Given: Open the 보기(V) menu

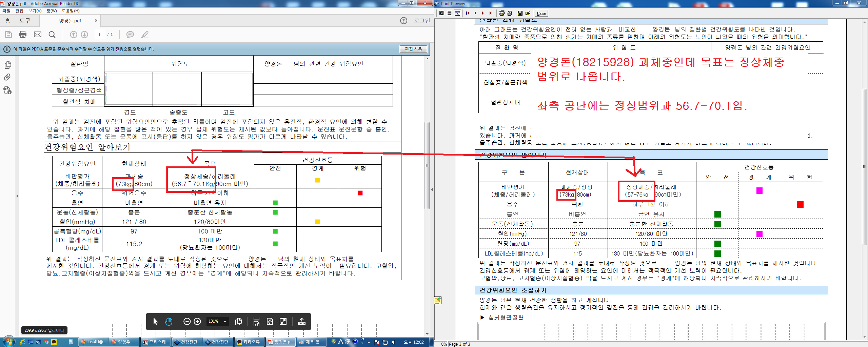Looking at the screenshot, I should (35, 11).
